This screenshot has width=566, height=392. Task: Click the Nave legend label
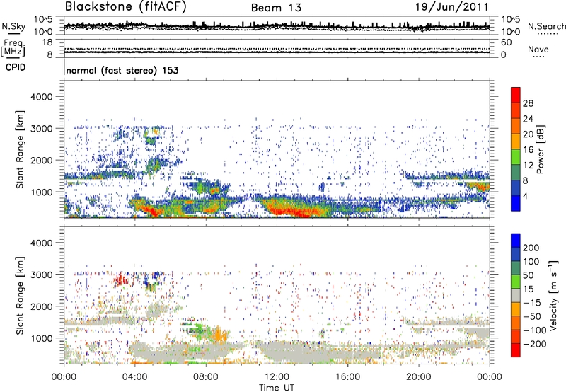[x=538, y=49]
